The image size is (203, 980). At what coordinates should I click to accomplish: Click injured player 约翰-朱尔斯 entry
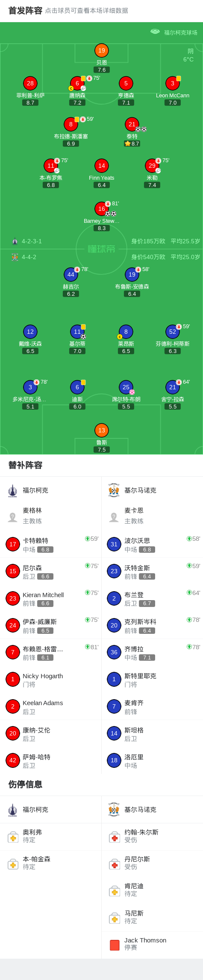[x=152, y=836]
